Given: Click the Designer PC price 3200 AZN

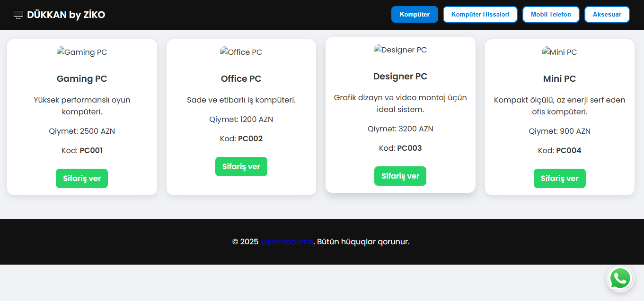Looking at the screenshot, I should [400, 129].
